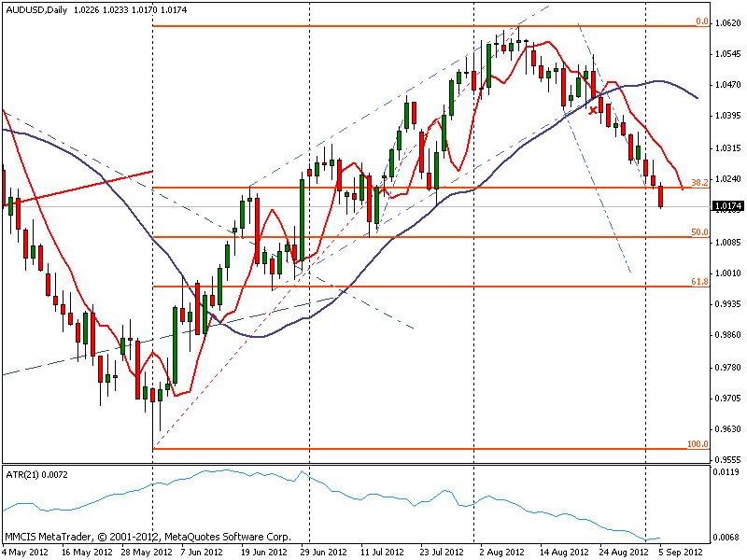The image size is (747, 560).
Task: Click ATR scale value 0.0068
Action: point(726,538)
